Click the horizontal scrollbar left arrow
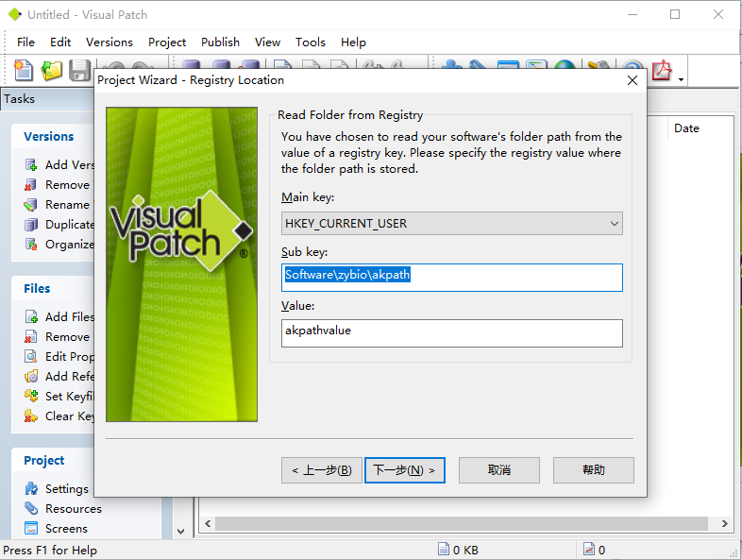The image size is (742, 560). pos(208,523)
